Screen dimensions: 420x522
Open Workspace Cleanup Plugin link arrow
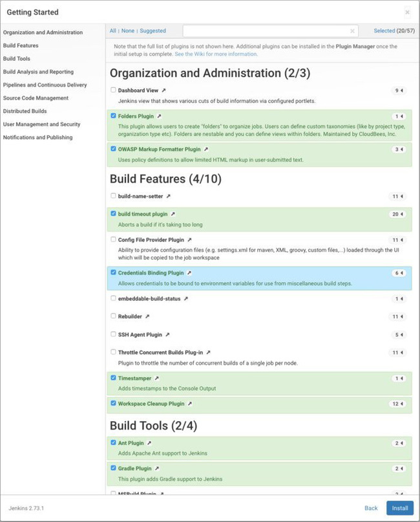point(189,404)
